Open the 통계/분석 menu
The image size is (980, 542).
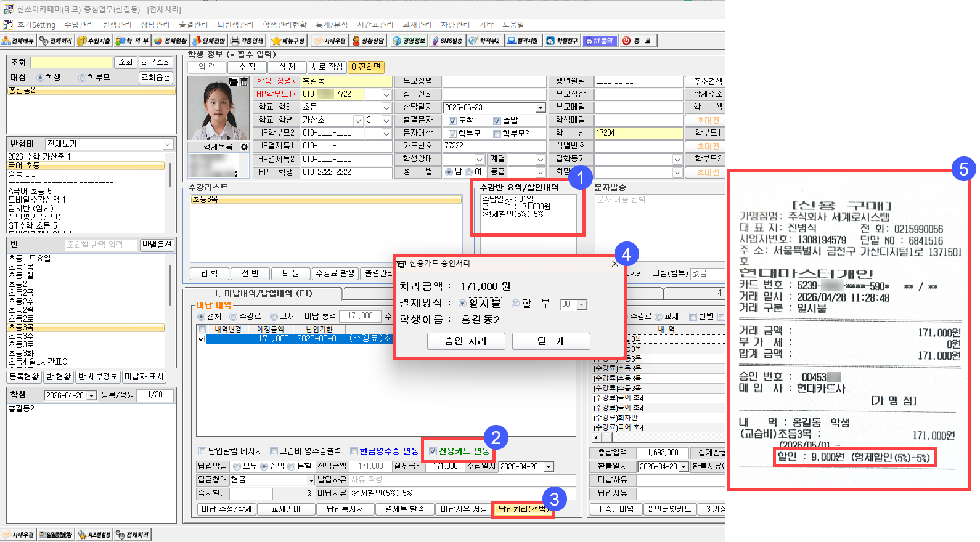tap(332, 25)
